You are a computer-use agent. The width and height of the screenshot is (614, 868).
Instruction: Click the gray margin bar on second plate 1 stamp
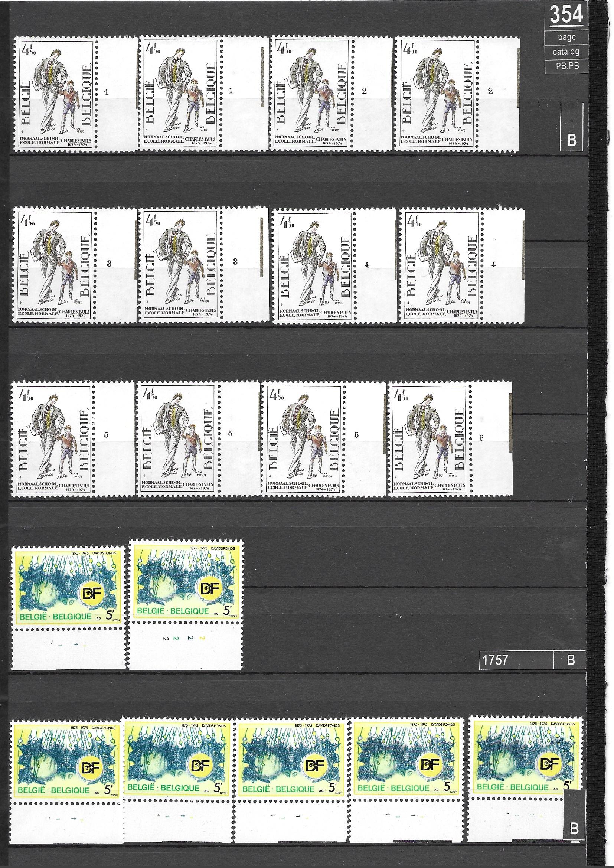tap(262, 76)
